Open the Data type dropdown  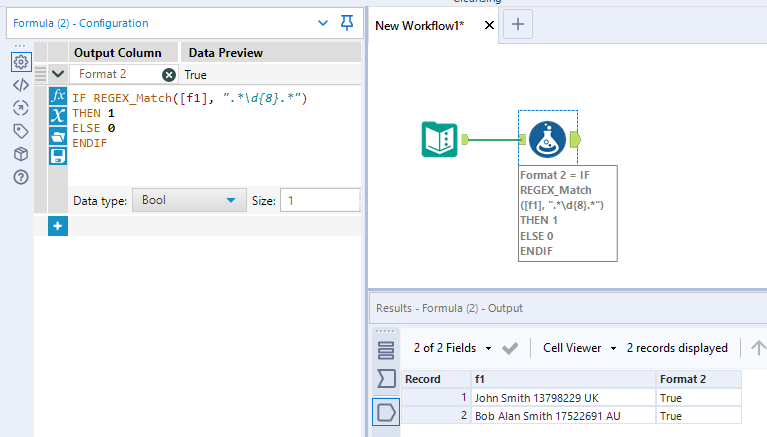(x=188, y=201)
